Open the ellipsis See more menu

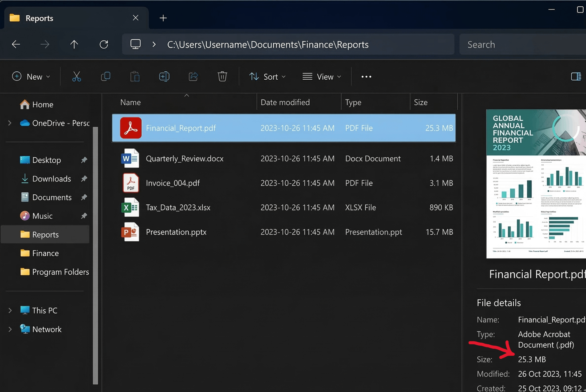coord(366,77)
